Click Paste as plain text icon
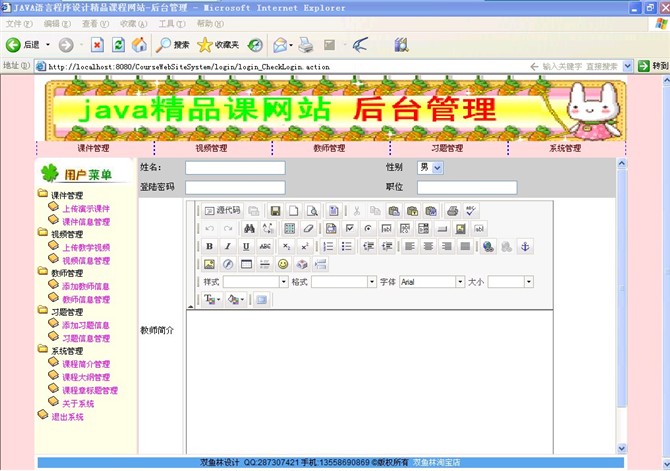 click(x=412, y=211)
